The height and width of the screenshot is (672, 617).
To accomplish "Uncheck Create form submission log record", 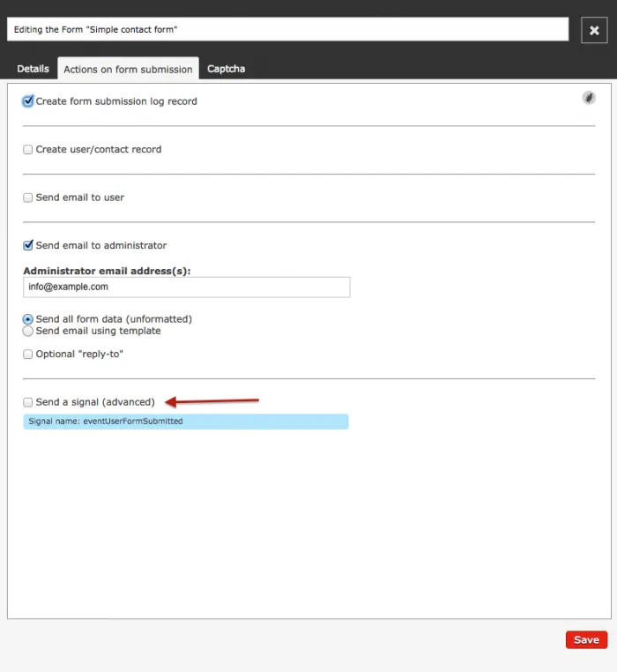I will point(28,101).
